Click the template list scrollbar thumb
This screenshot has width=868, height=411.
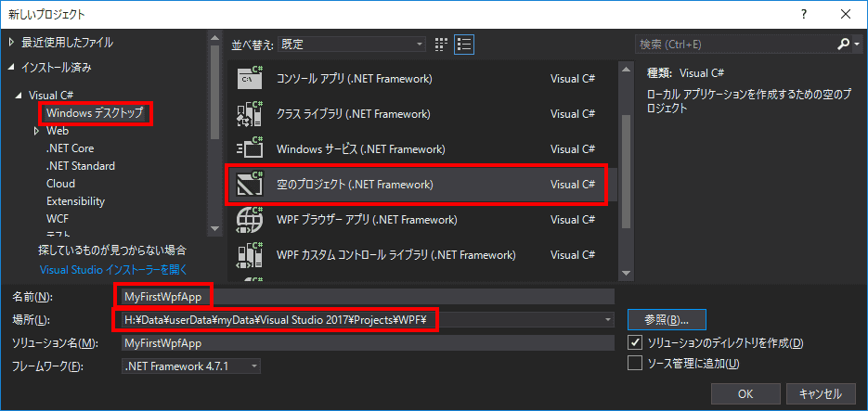(x=626, y=171)
